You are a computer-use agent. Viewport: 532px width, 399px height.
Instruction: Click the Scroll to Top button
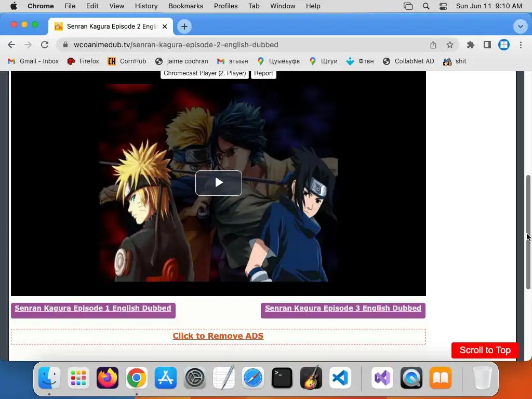coord(485,350)
